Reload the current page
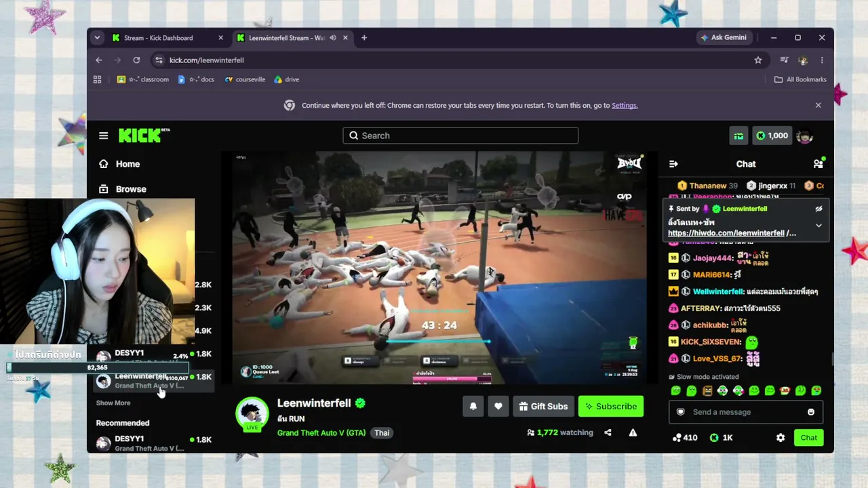The height and width of the screenshot is (488, 868). click(136, 60)
